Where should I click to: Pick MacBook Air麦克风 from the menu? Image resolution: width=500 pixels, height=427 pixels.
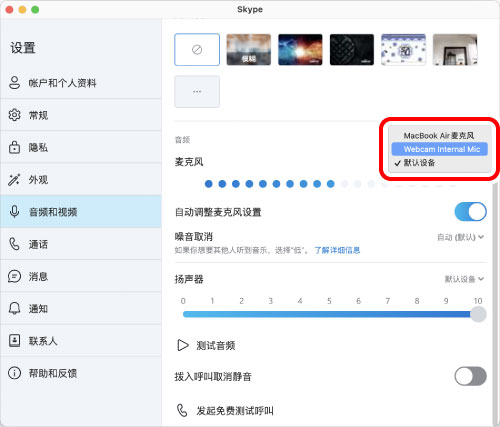(x=439, y=136)
